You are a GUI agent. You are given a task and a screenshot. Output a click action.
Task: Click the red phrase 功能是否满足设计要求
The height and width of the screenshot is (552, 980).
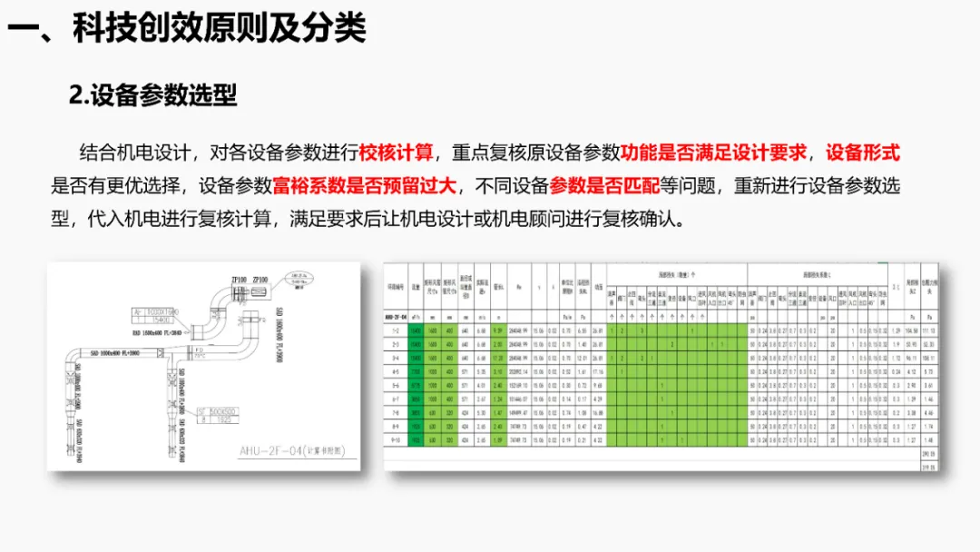coord(713,153)
